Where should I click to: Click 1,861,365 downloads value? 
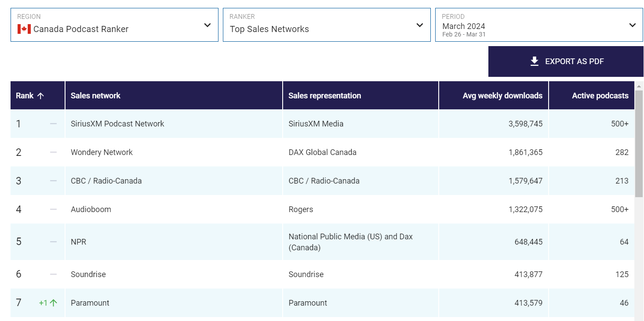coord(525,152)
